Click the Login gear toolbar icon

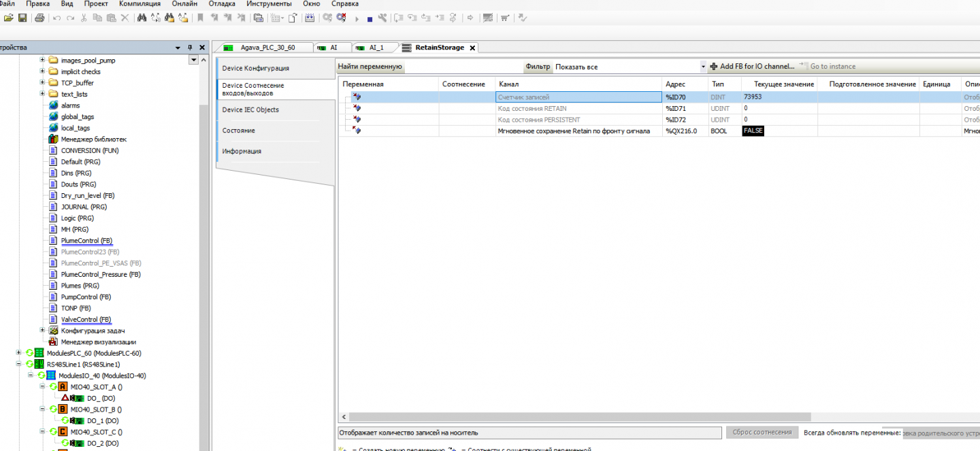[327, 18]
